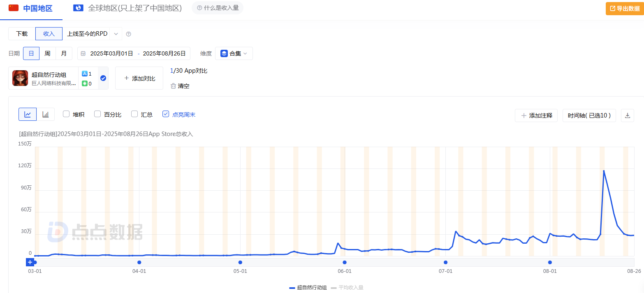Open the 合集 dimension dropdown

(x=234, y=53)
